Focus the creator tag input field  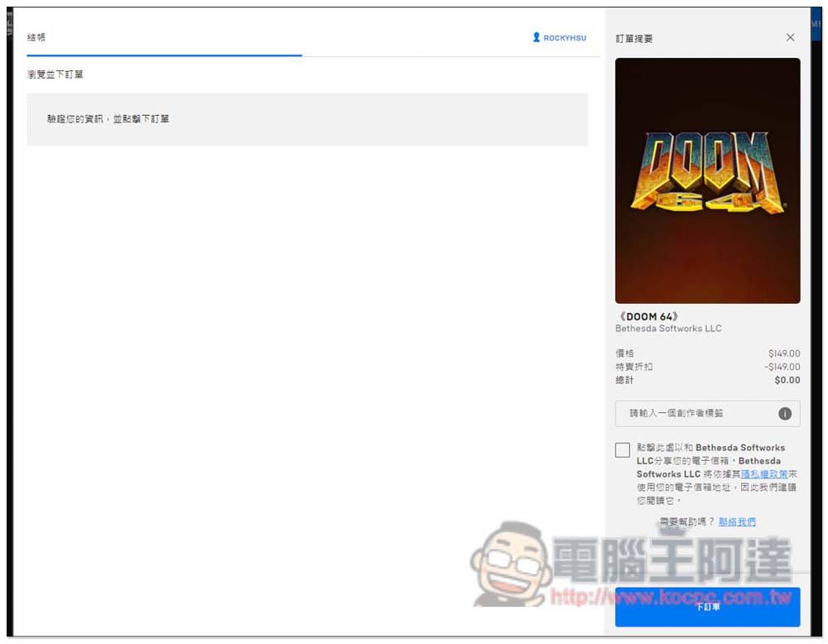[707, 413]
